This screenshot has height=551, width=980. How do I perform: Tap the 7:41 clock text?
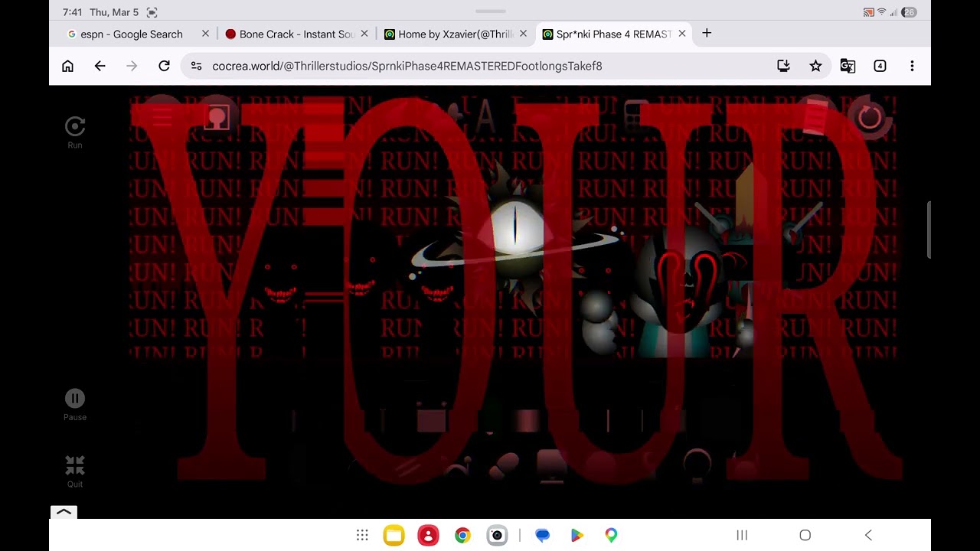point(73,12)
